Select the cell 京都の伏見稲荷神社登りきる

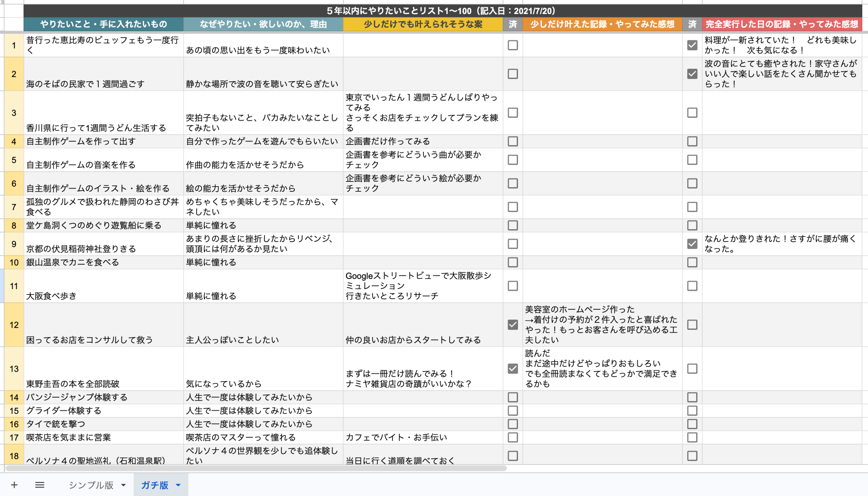[x=103, y=244]
